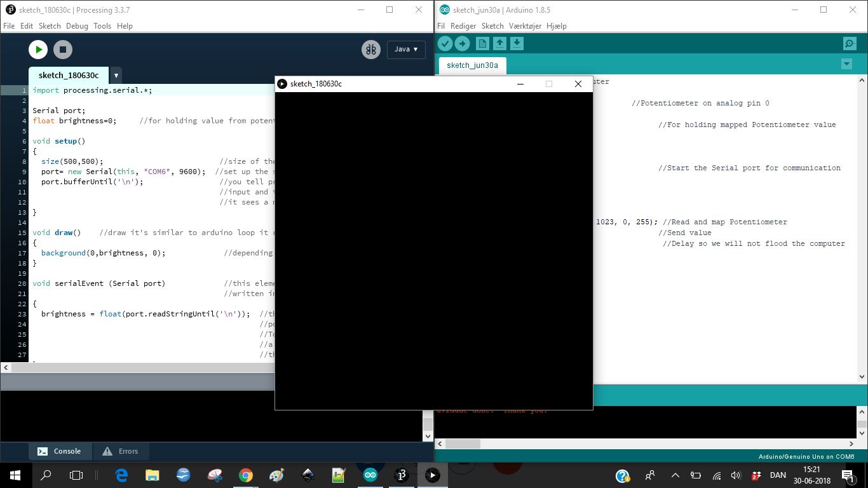Switch to Arduino IDE via taskbar icon

click(x=370, y=475)
